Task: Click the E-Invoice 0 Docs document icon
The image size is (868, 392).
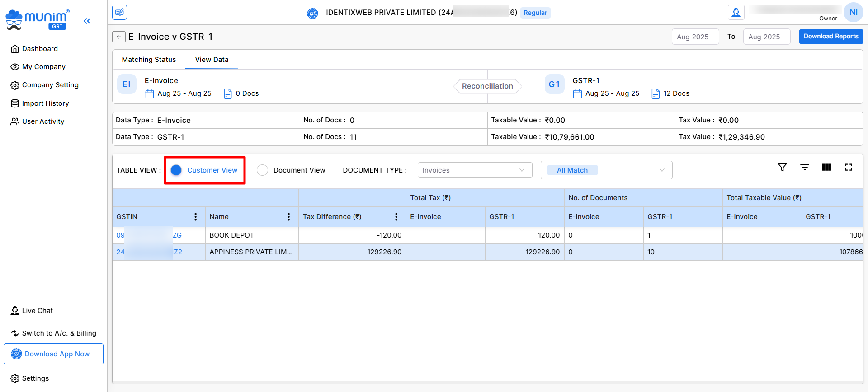Action: 228,93
